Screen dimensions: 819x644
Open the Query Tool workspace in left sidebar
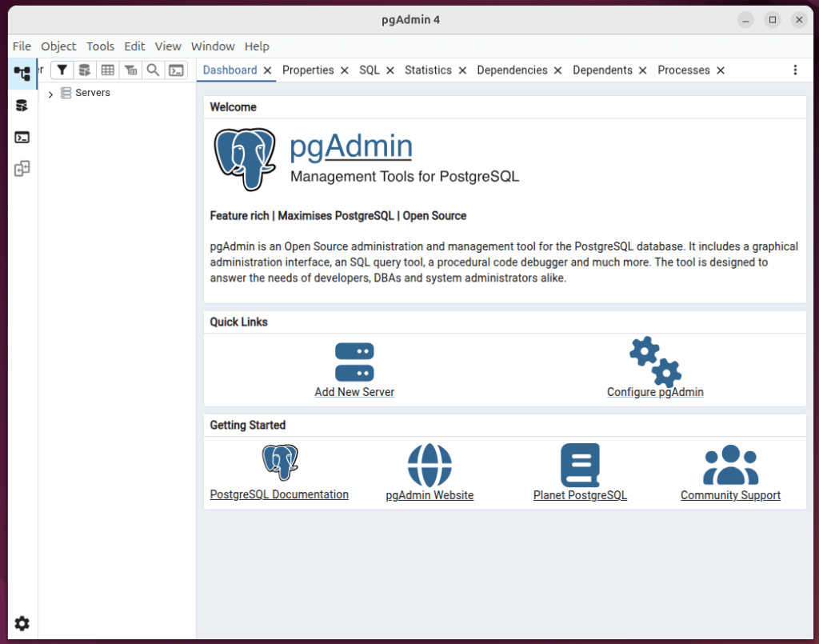click(x=22, y=105)
